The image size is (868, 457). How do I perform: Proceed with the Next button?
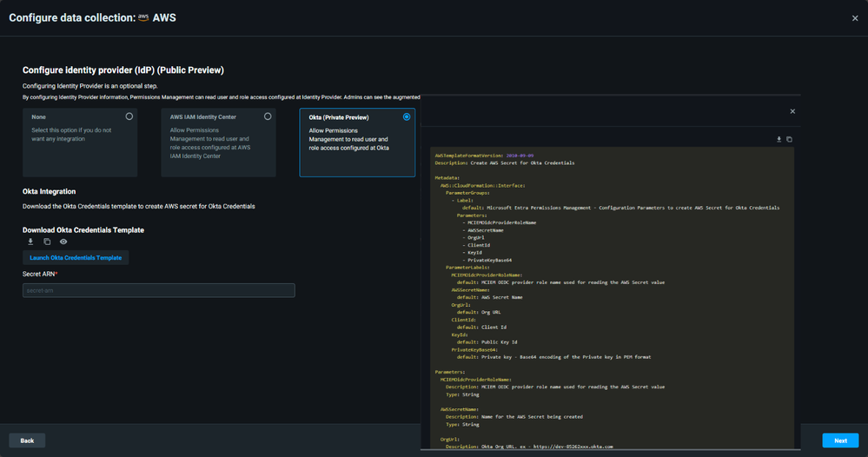[840, 440]
